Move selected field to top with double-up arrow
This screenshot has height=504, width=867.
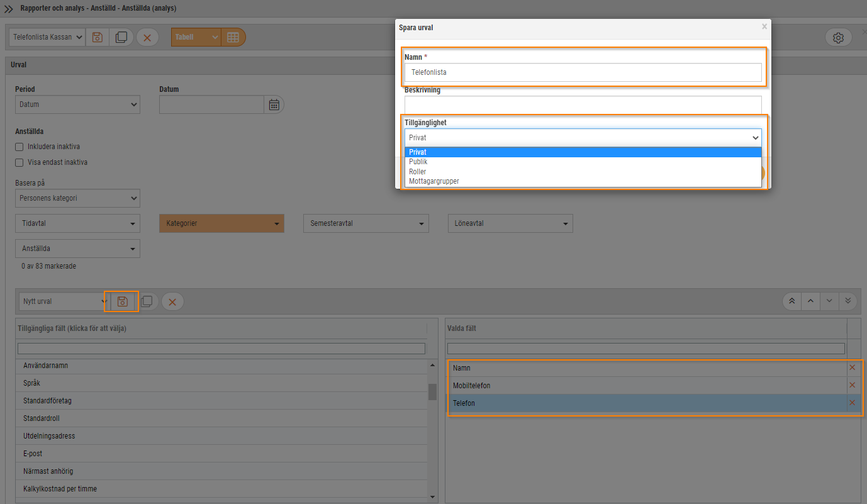[x=791, y=301]
